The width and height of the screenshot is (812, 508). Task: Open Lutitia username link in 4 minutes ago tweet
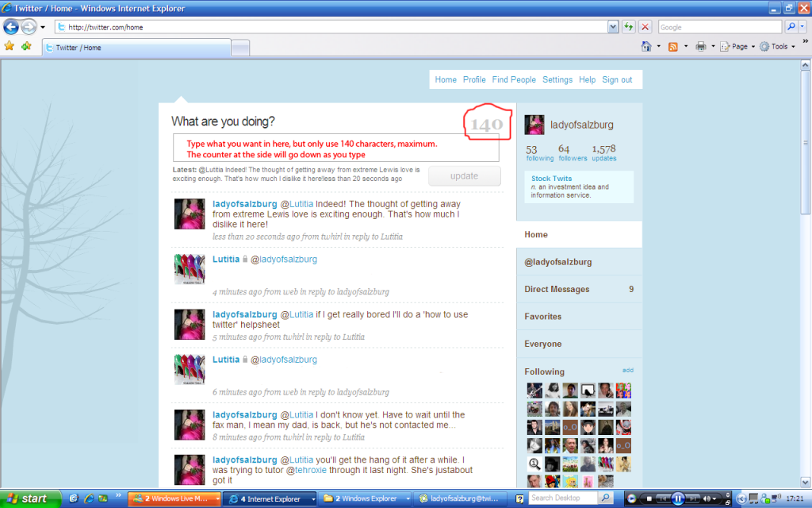coord(226,260)
